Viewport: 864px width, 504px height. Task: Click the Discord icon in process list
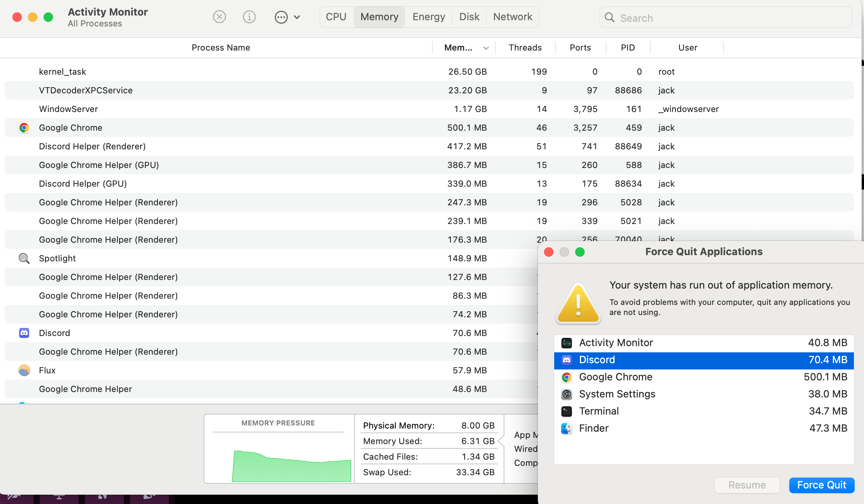pos(24,333)
